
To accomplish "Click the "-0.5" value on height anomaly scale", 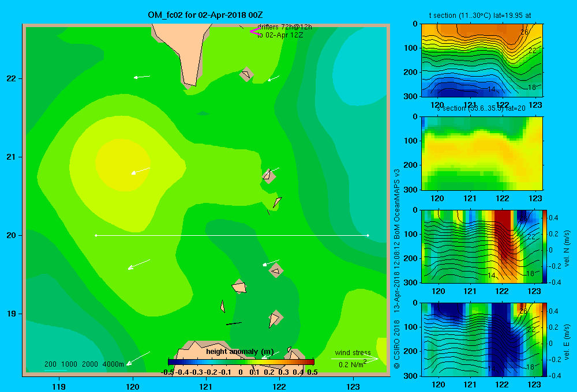I will tap(167, 372).
